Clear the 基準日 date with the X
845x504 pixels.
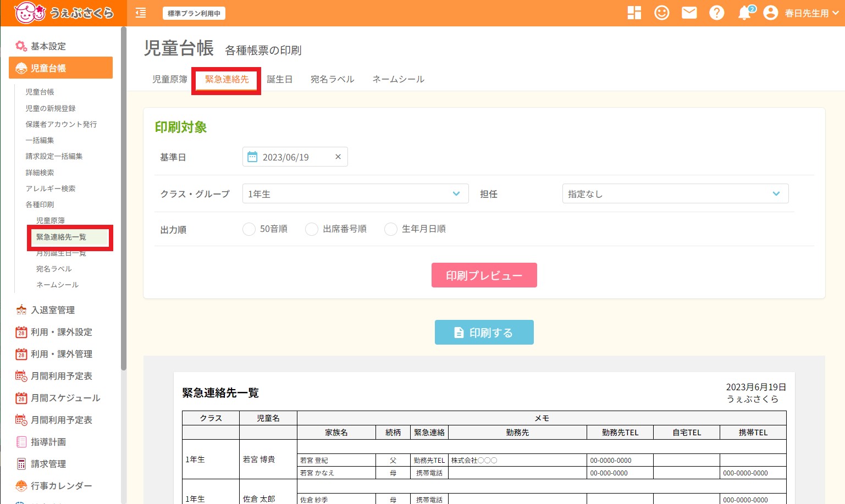[x=338, y=157]
